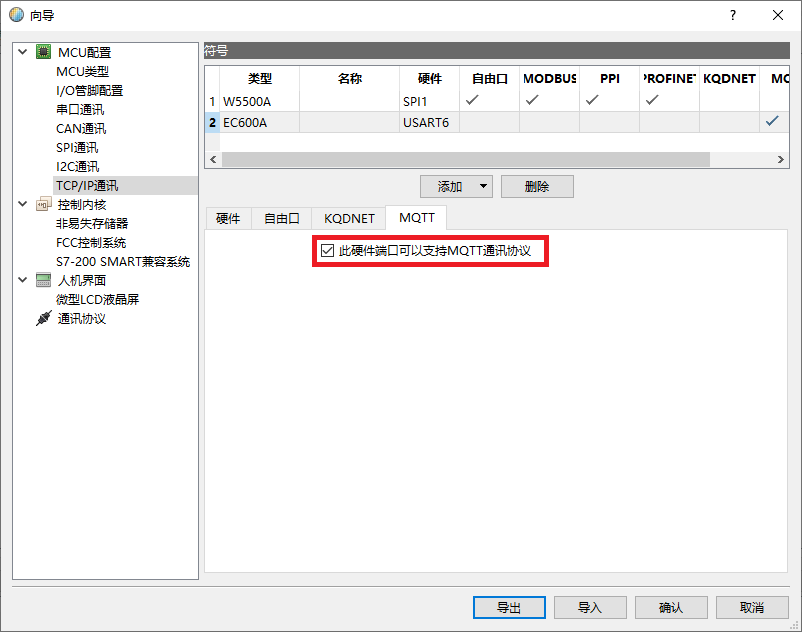Click the KQDNET column header

(x=729, y=78)
